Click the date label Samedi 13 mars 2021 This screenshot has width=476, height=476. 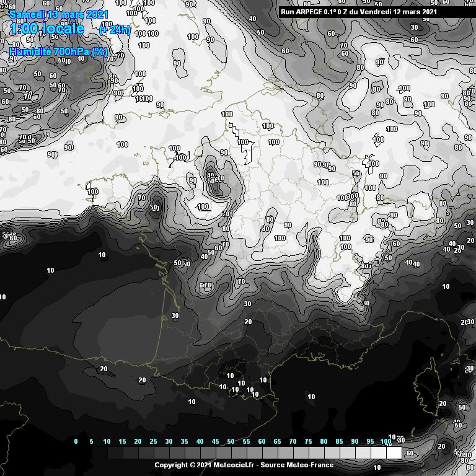click(x=58, y=14)
